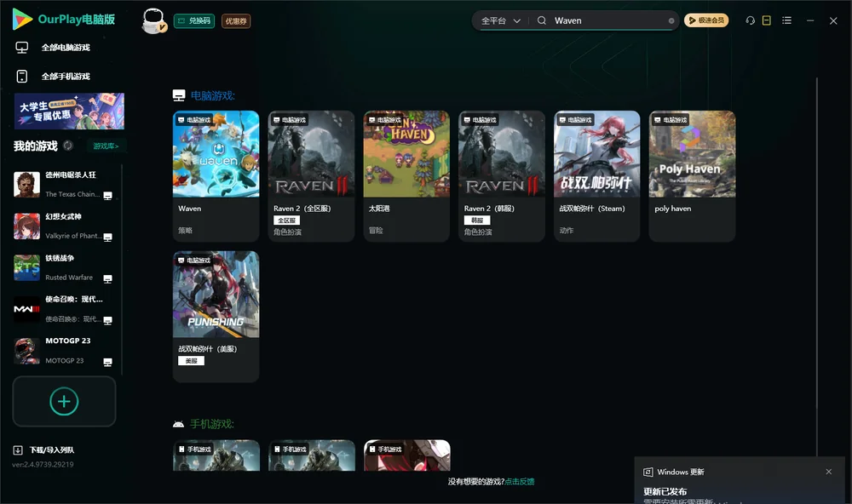Screen dimensions: 852x504
Task: Open the 战双帕弥什 (Steam) game card
Action: 596,176
